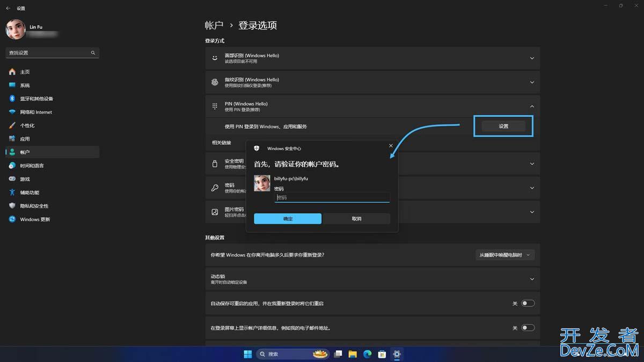Open the 从睡眠中唤醒电脑时 dropdown
The width and height of the screenshot is (644, 362).
point(505,255)
